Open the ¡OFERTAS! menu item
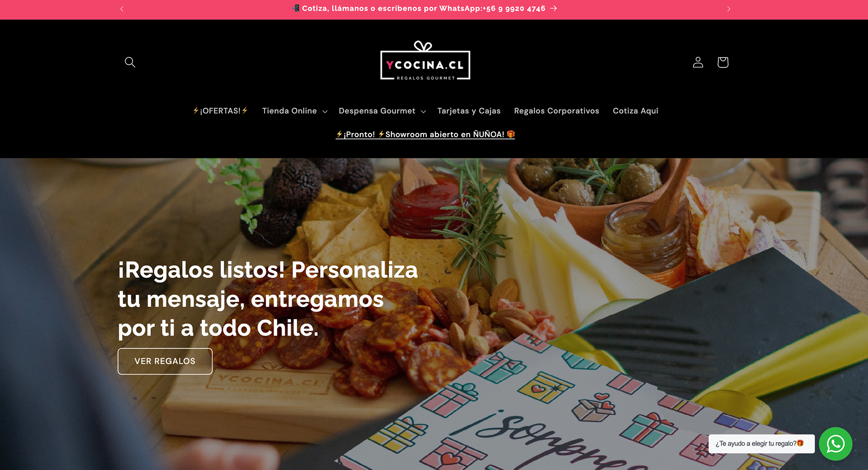This screenshot has width=868, height=470. click(220, 111)
